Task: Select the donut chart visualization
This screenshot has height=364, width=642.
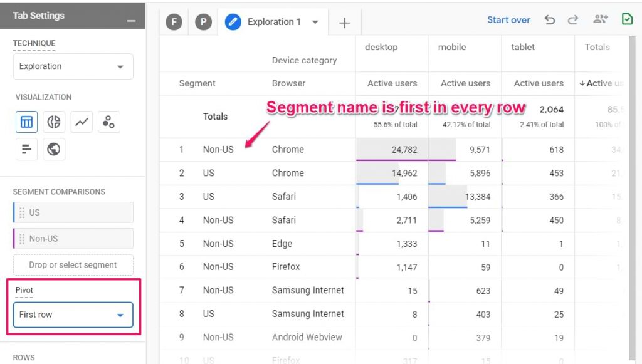Action: tap(55, 122)
